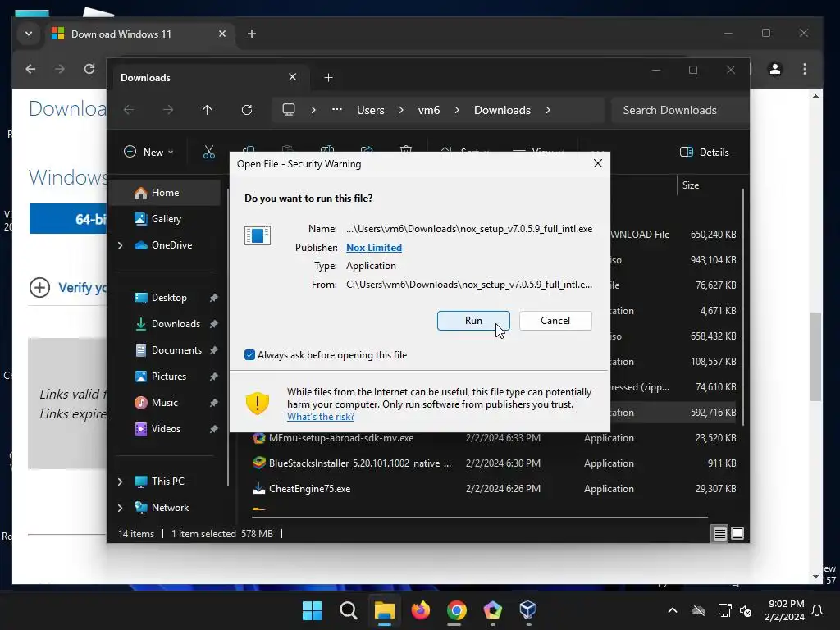This screenshot has width=840, height=630.
Task: Click Cancel in the Security Warning dialog
Action: (555, 321)
